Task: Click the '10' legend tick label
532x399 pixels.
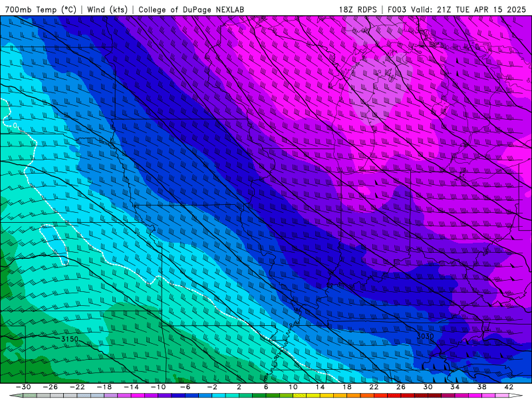Action: pos(293,387)
